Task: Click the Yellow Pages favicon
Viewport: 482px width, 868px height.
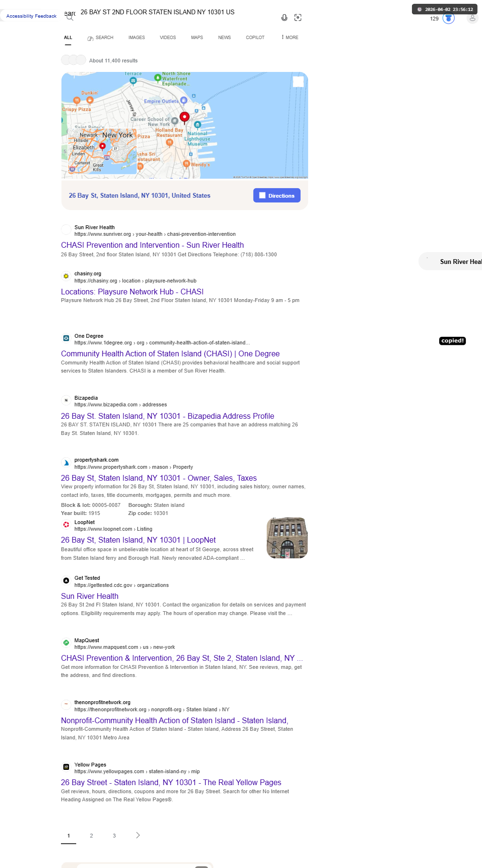Action: (66, 767)
